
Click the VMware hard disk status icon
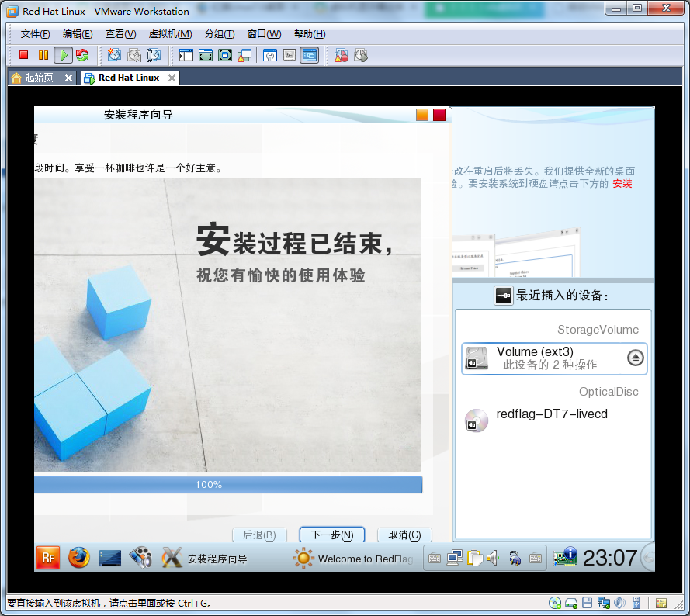[571, 603]
